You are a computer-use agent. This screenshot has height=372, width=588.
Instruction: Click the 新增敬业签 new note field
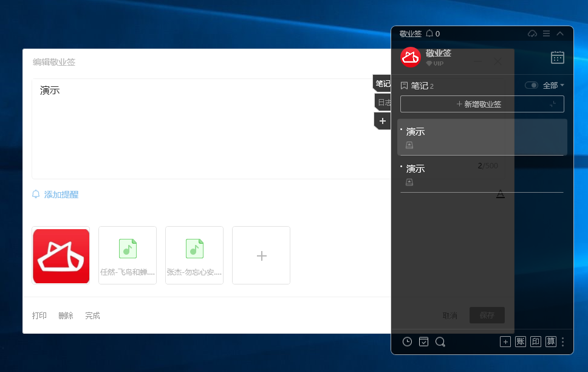(x=482, y=104)
